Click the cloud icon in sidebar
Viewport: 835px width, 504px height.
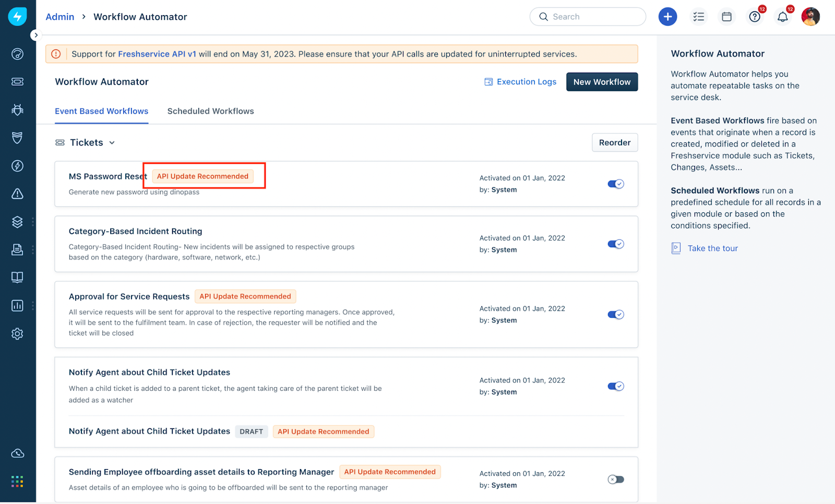point(17,453)
